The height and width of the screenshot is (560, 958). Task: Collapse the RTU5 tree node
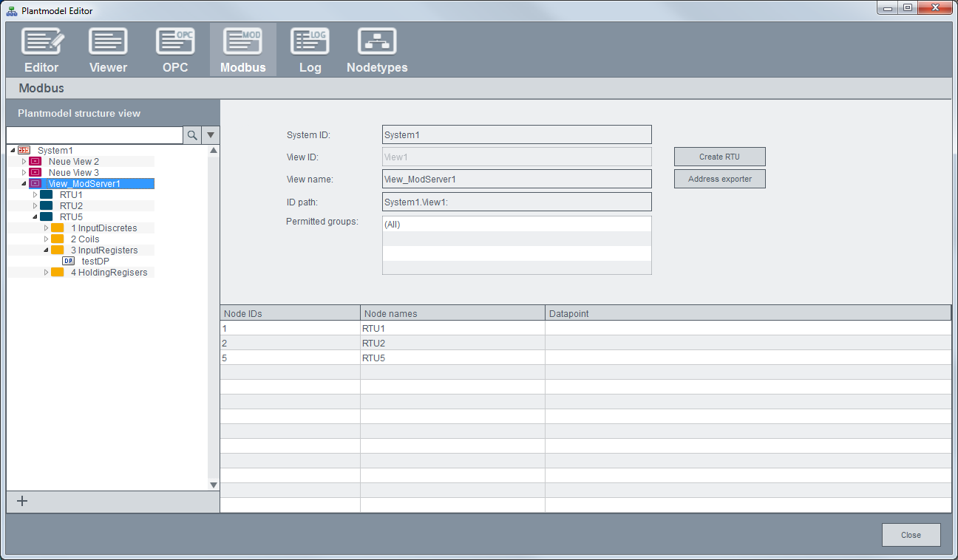click(x=35, y=217)
